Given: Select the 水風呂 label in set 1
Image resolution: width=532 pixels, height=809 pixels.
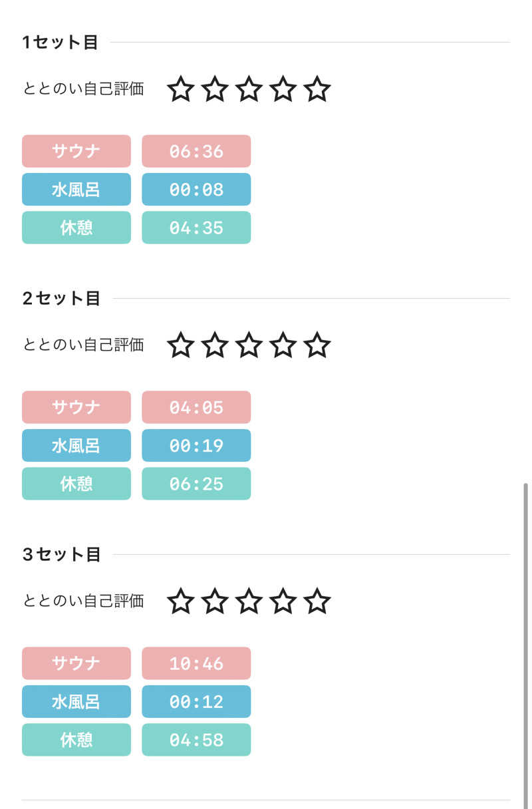Looking at the screenshot, I should click(x=76, y=190).
